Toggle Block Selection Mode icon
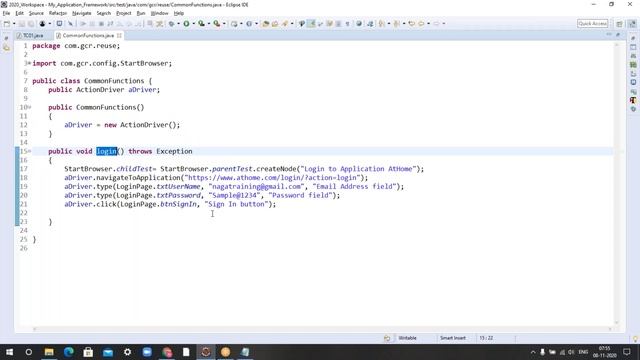Viewport: 640px width, 360px height. pos(338,24)
